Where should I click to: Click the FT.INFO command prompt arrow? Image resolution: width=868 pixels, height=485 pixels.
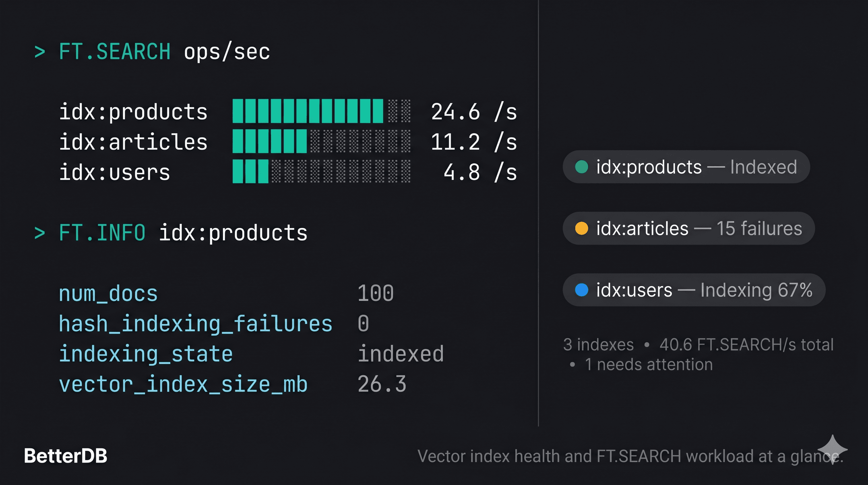point(40,232)
